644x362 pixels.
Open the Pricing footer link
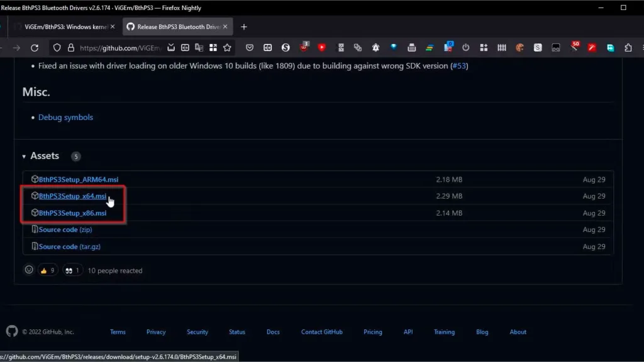pyautogui.click(x=373, y=332)
